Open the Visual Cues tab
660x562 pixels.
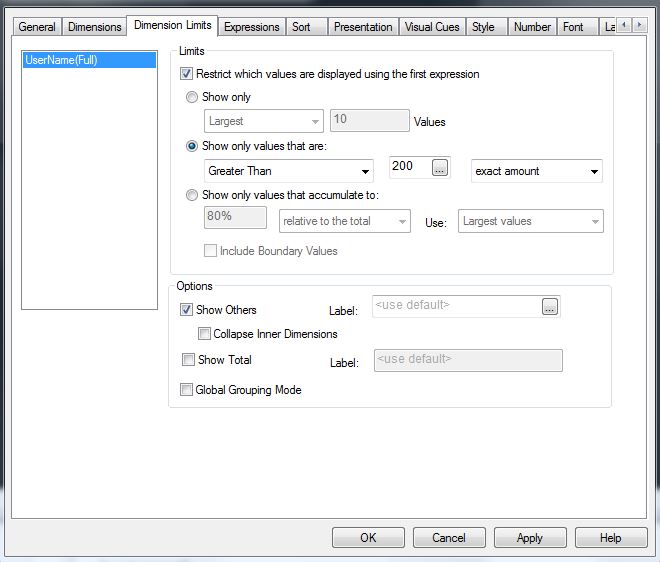(432, 27)
